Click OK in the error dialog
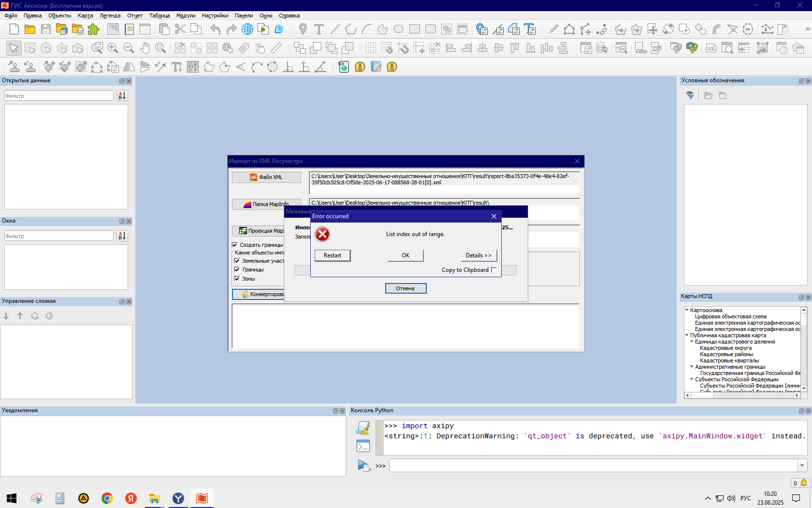The width and height of the screenshot is (812, 508). [x=406, y=255]
